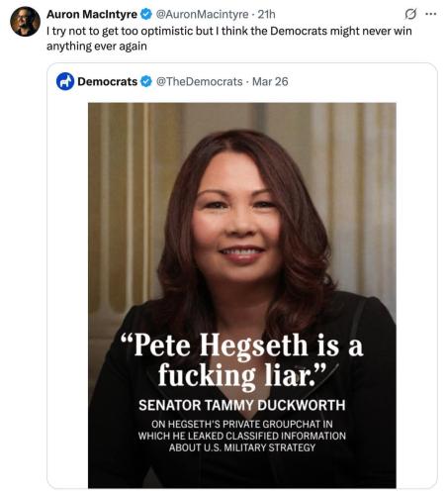The image size is (448, 495).
Task: Click the Grok explain-post icon
Action: point(410,14)
